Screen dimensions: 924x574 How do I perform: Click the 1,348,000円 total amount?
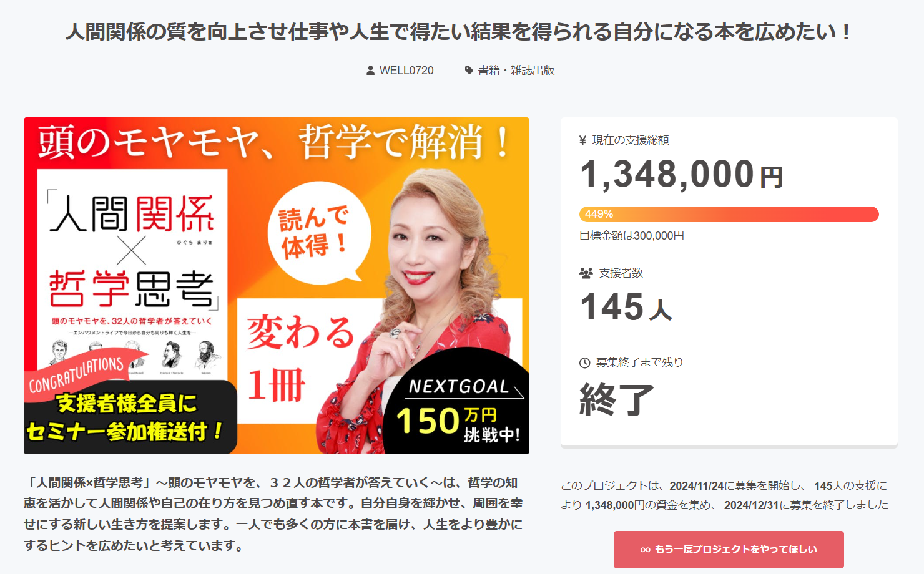click(x=681, y=174)
